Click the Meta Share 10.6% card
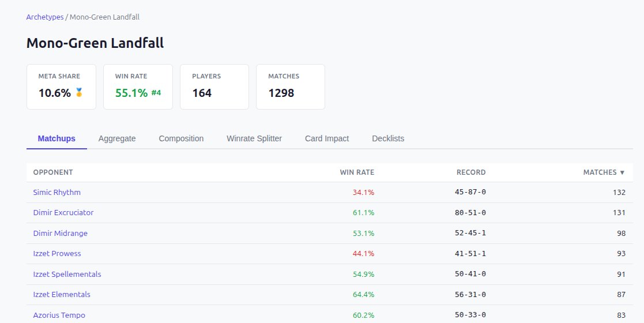Screen dimensions: 644x323 coord(61,87)
